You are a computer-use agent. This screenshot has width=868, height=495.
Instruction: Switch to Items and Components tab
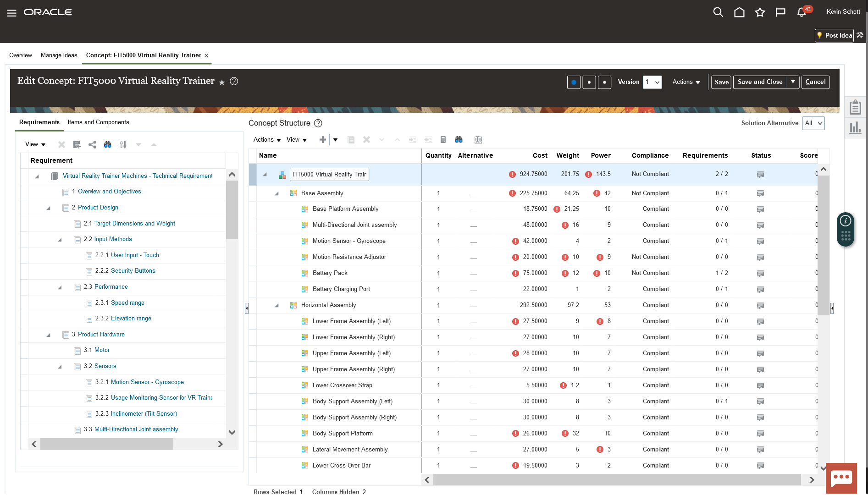tap(98, 122)
